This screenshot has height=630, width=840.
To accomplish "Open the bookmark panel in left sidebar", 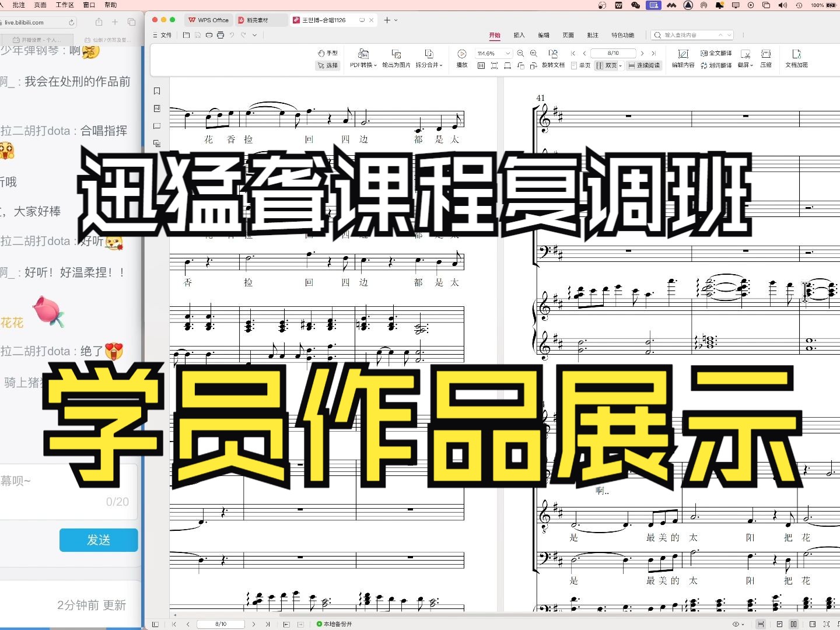I will point(156,91).
